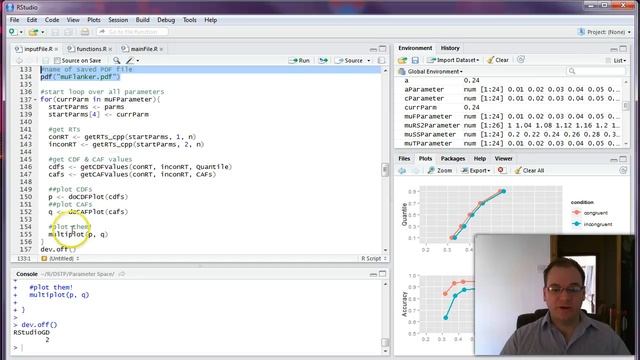The height and width of the screenshot is (360, 640).
Task: Open the R Script file type dropdown
Action: click(374, 258)
